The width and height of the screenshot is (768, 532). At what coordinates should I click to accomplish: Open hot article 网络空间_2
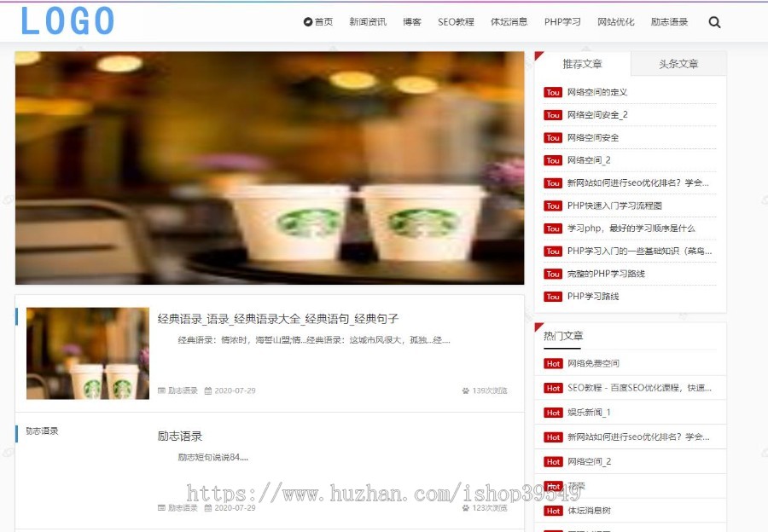[589, 461]
